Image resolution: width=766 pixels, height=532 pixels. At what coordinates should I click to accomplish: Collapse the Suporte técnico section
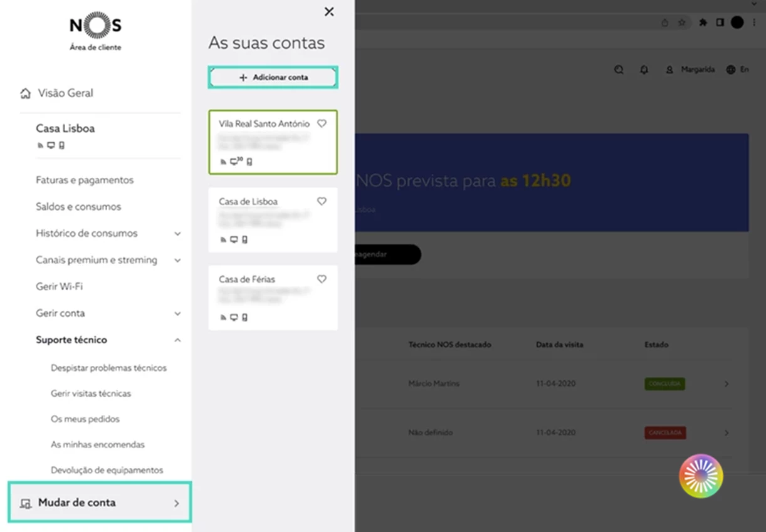point(177,340)
